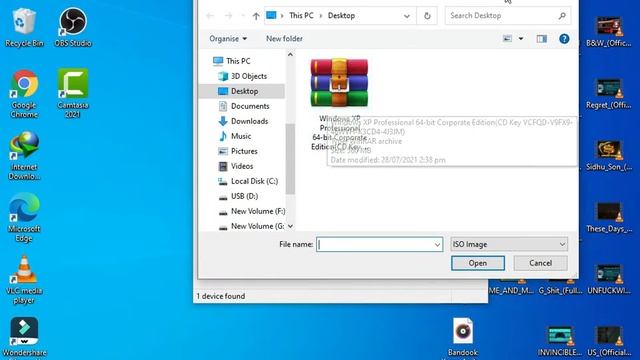Open the Google Chrome desktop shortcut
This screenshot has width=640, height=360.
click(x=24, y=94)
